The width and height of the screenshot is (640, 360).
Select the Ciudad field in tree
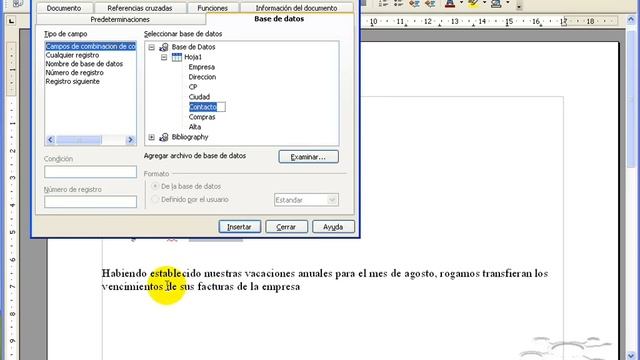tap(199, 97)
